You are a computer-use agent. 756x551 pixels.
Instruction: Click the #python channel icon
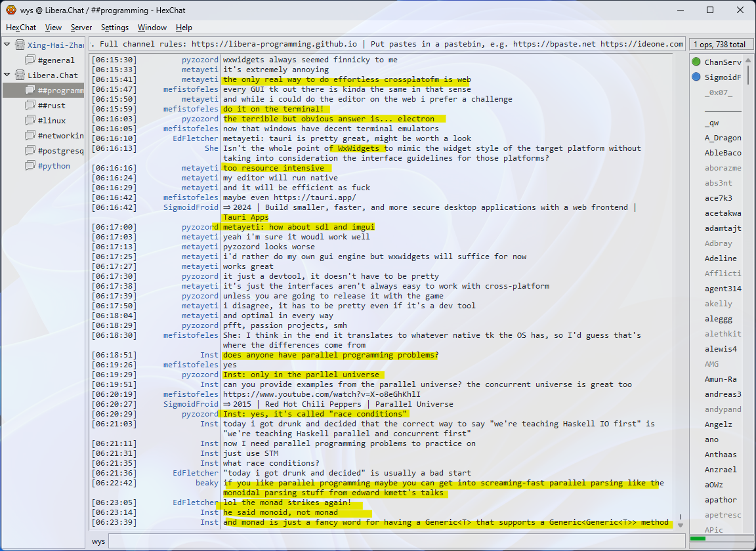(30, 166)
